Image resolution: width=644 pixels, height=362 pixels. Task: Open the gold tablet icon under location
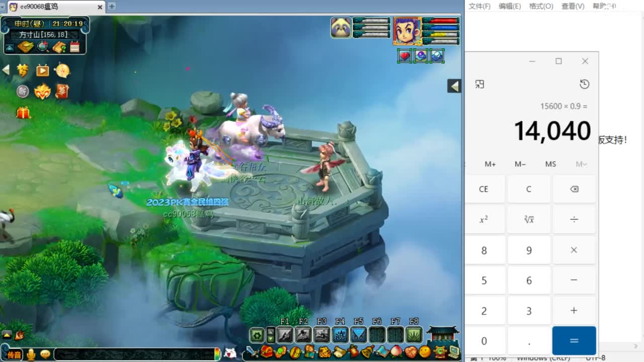(x=26, y=47)
